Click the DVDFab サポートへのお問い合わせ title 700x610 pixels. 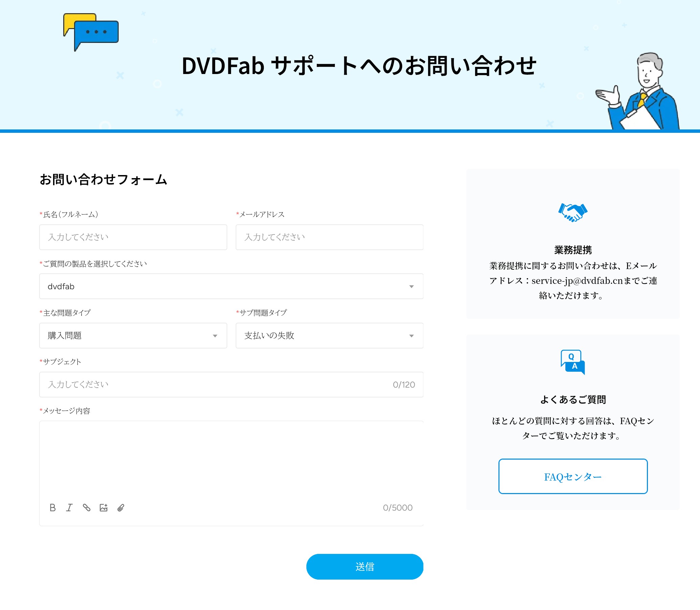[x=359, y=66]
